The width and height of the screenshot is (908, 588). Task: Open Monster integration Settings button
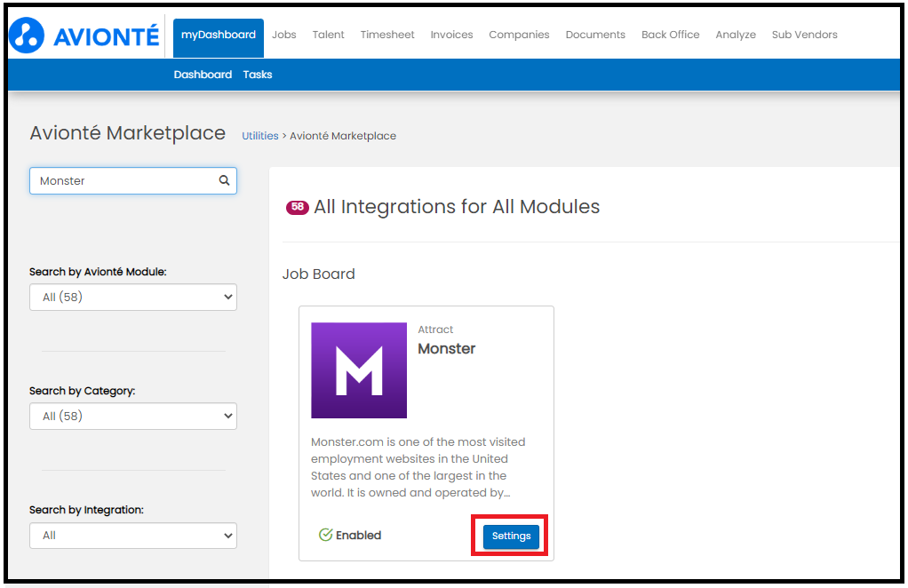point(512,536)
